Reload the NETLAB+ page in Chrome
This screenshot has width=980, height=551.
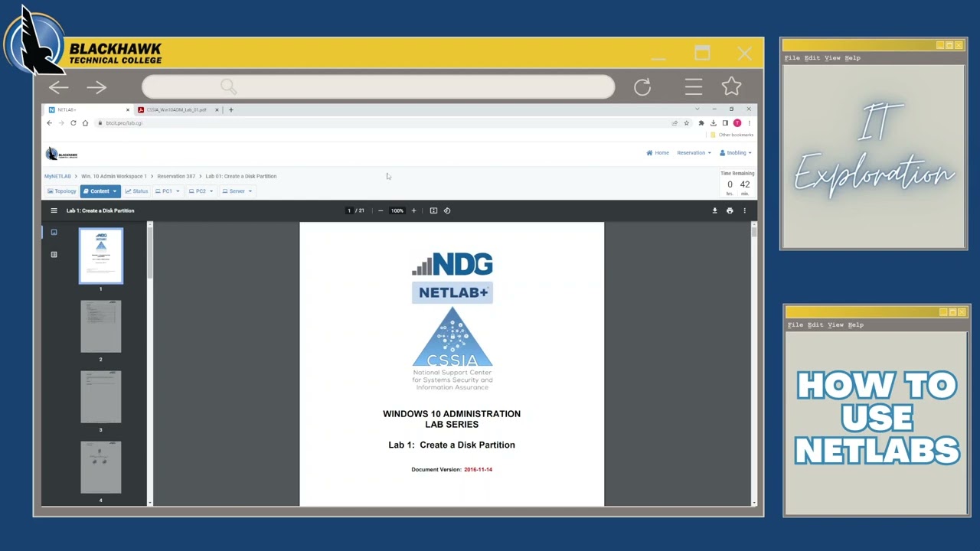coord(73,123)
